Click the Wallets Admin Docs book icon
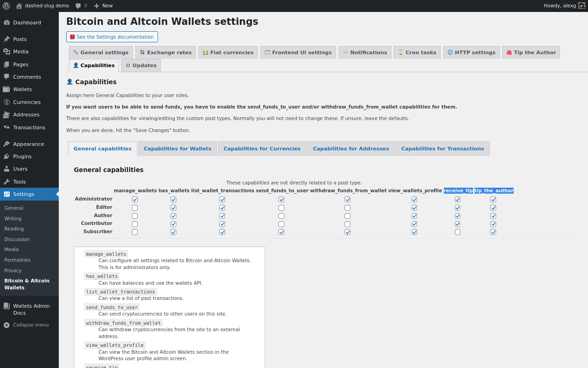This screenshot has height=368, width=588. 6,306
